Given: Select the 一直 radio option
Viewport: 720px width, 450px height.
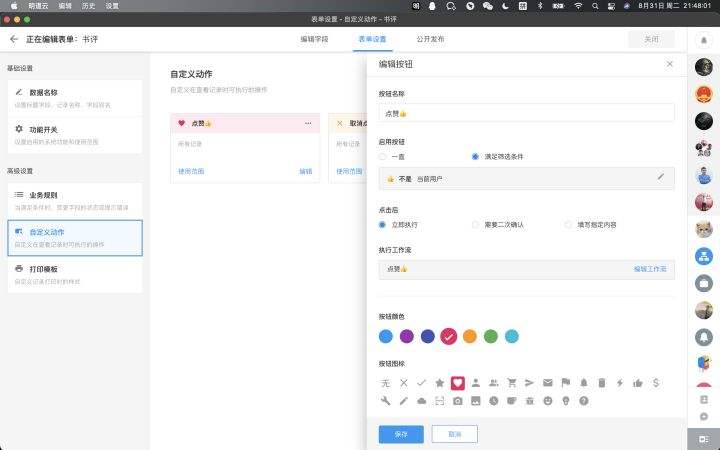Looking at the screenshot, I should (x=383, y=157).
